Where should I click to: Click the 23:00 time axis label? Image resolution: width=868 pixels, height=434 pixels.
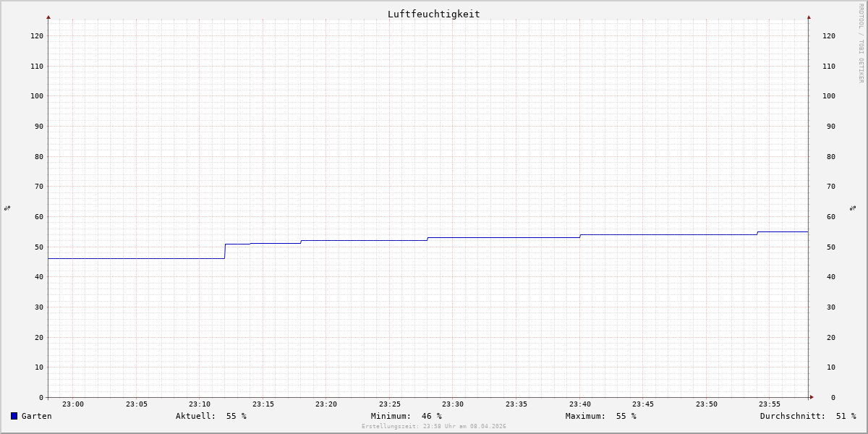(x=73, y=404)
